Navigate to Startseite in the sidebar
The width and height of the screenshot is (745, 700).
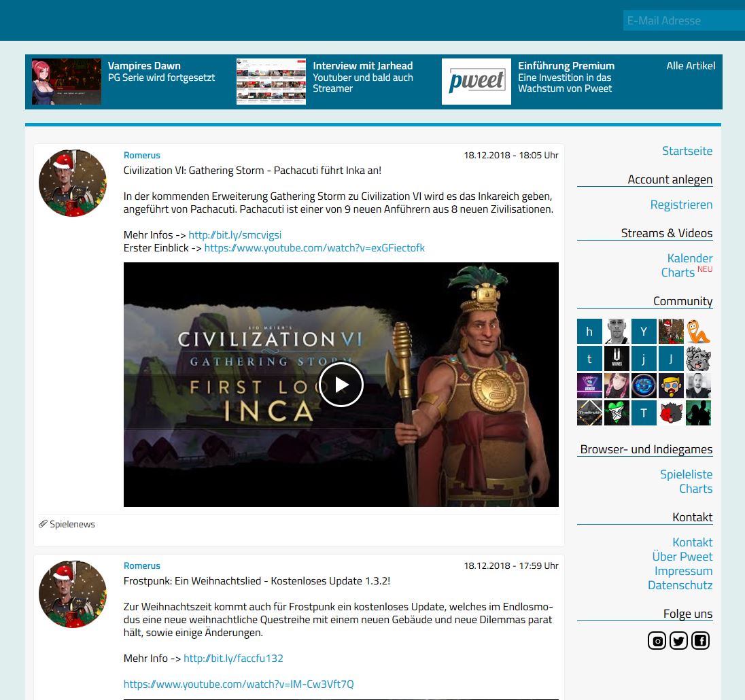point(687,151)
